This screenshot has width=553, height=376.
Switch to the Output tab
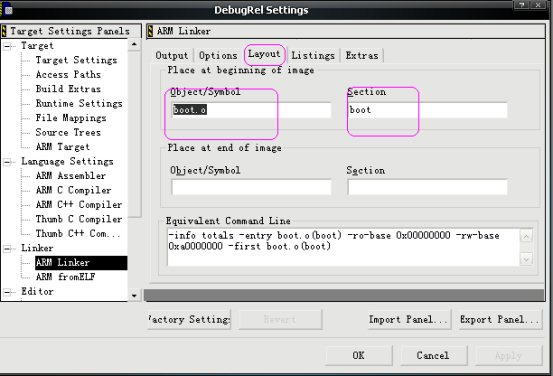(x=172, y=56)
